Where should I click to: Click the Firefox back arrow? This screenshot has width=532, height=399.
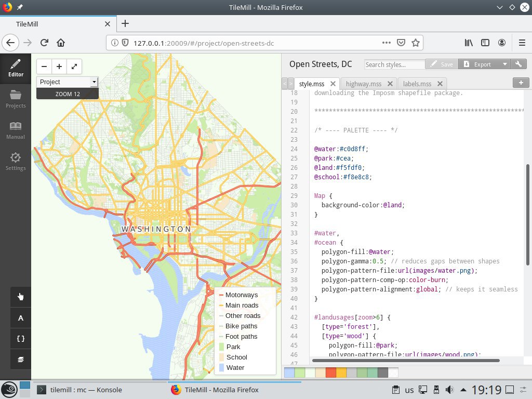click(10, 43)
